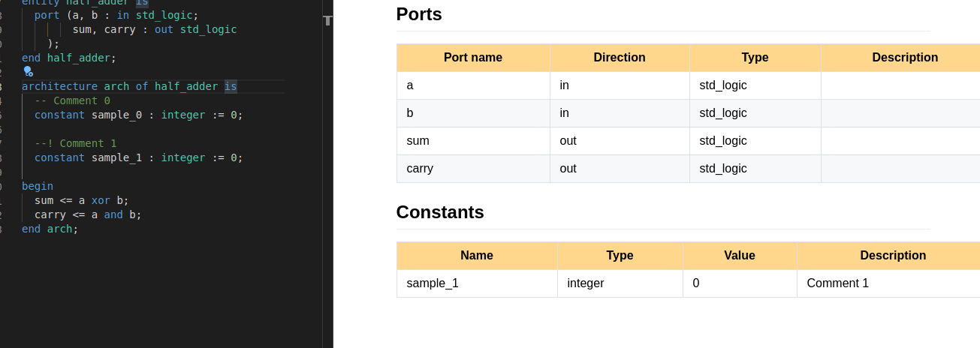The width and height of the screenshot is (980, 348).
Task: Click the Ports section heading
Action: 419,14
